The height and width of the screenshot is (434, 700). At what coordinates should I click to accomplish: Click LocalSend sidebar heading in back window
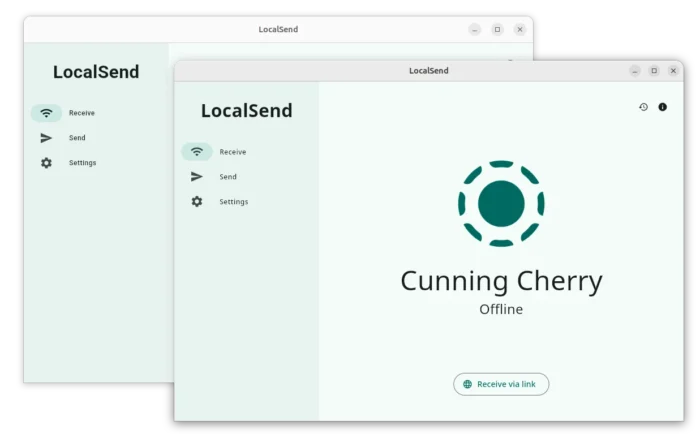point(96,72)
